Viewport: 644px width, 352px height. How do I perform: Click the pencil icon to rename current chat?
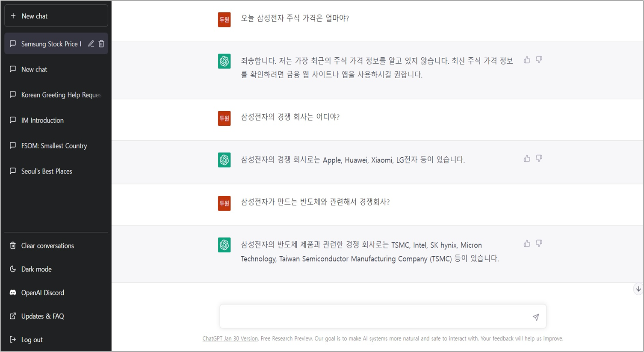click(91, 43)
